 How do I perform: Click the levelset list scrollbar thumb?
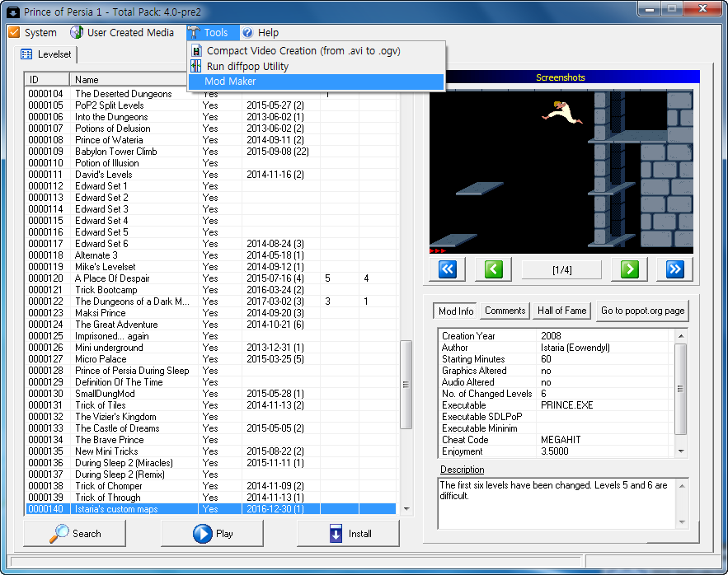click(406, 385)
